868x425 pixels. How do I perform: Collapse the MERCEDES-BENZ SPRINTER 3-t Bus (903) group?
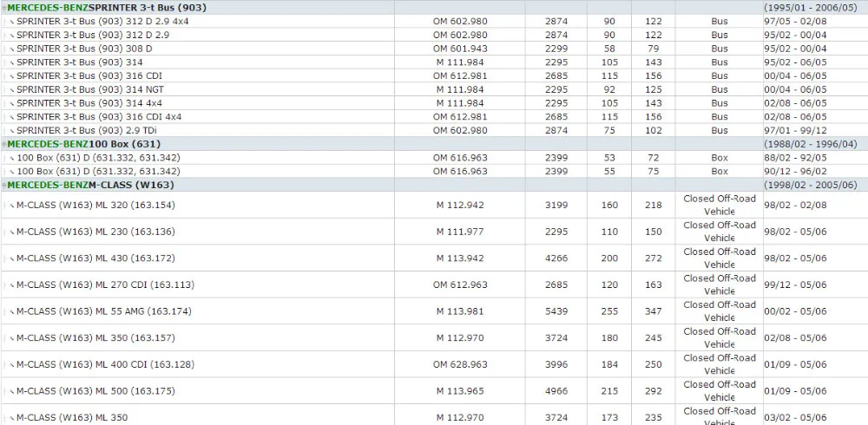[3, 8]
